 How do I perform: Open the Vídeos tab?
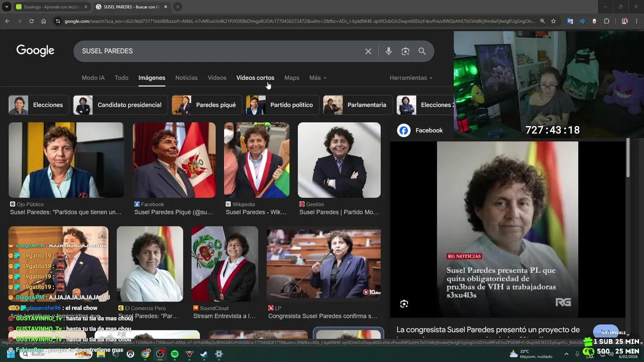coord(217,78)
